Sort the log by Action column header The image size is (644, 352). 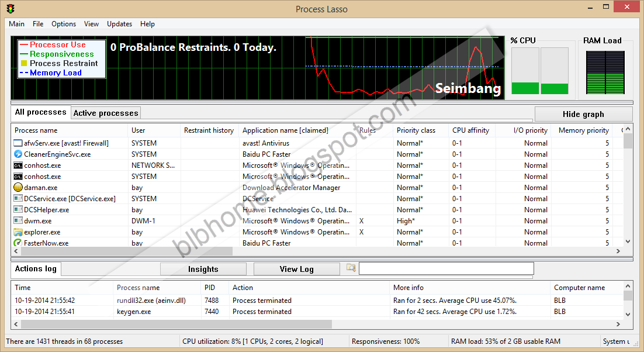tap(309, 288)
